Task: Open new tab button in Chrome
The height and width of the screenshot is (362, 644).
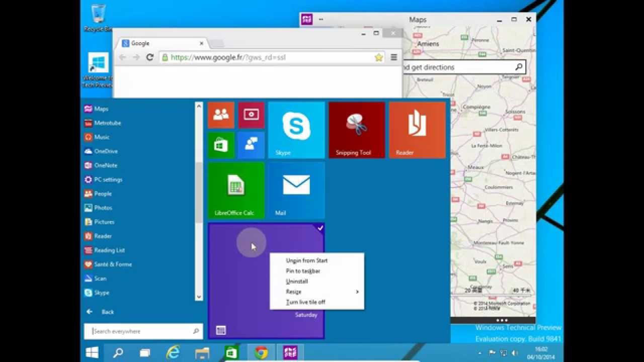Action: click(216, 44)
